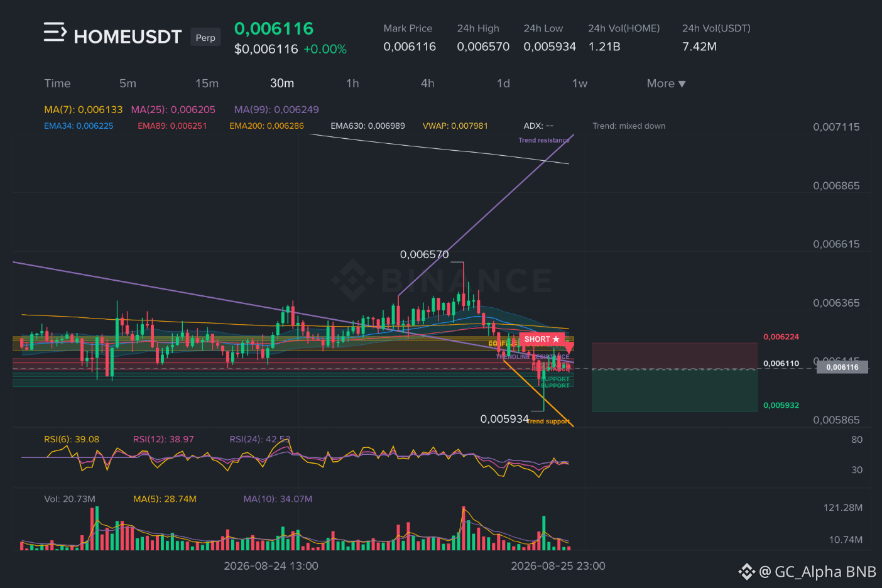The width and height of the screenshot is (882, 588).
Task: Click the date label 2026-08-25 23:00
Action: click(x=558, y=566)
